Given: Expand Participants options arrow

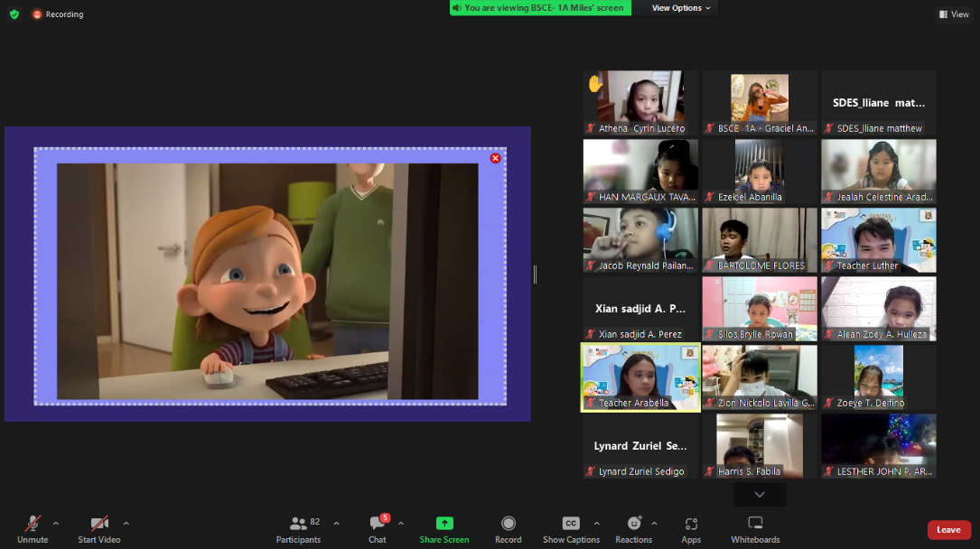Looking at the screenshot, I should coord(336,524).
